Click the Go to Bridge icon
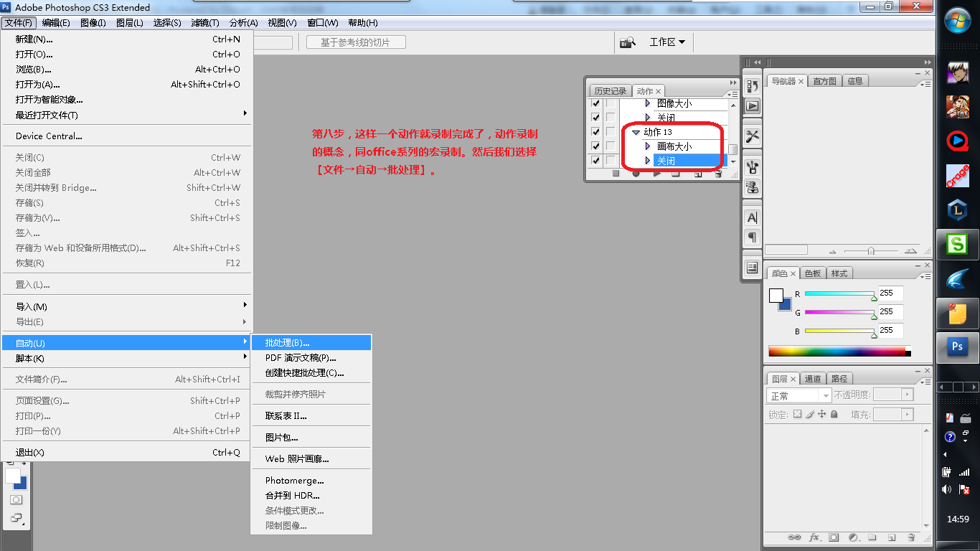 628,42
